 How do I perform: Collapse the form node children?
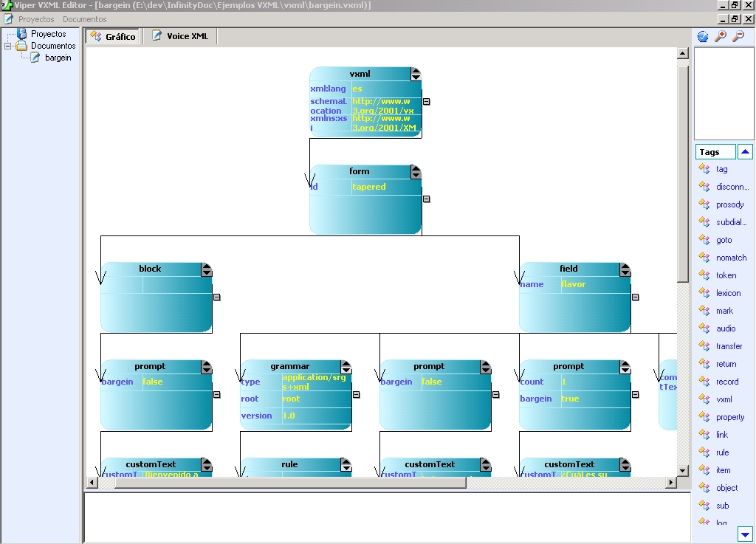coord(426,199)
